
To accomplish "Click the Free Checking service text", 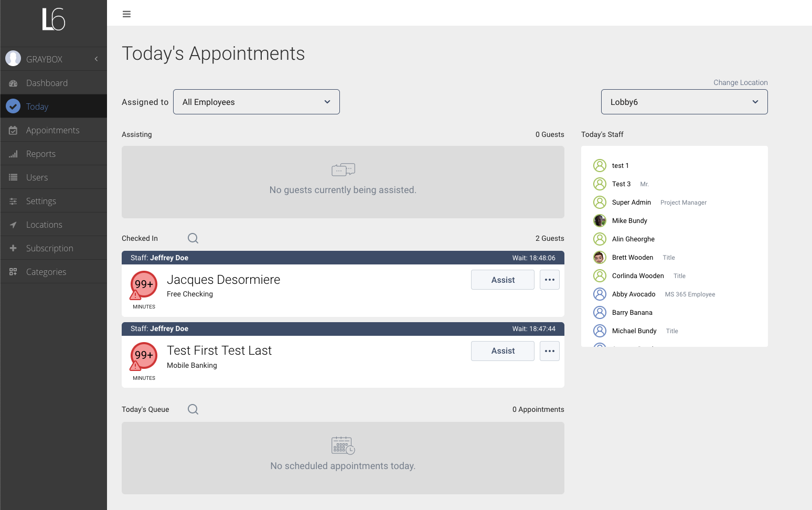I will coord(190,294).
